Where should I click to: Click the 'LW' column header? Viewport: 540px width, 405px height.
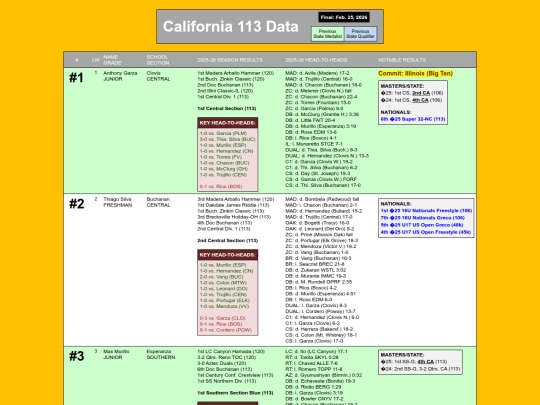click(96, 60)
